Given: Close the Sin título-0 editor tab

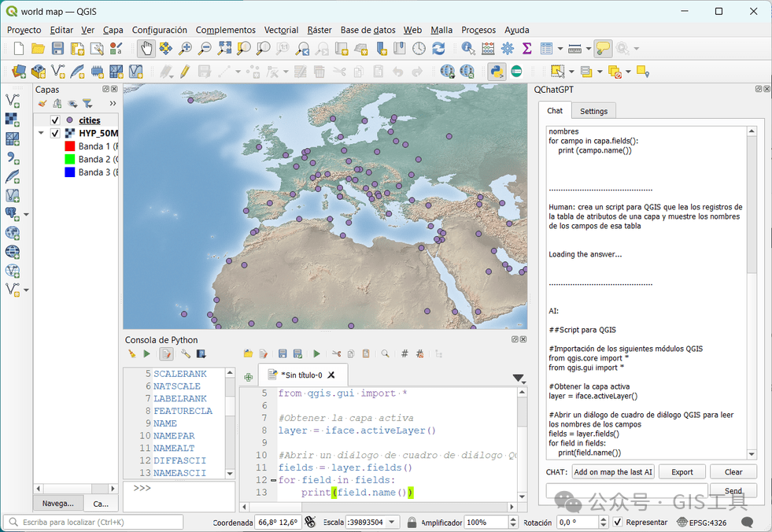Looking at the screenshot, I should (x=331, y=375).
